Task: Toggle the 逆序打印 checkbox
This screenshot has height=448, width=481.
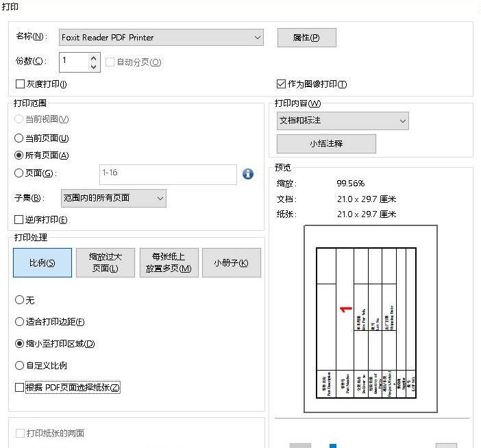Action: click(20, 220)
